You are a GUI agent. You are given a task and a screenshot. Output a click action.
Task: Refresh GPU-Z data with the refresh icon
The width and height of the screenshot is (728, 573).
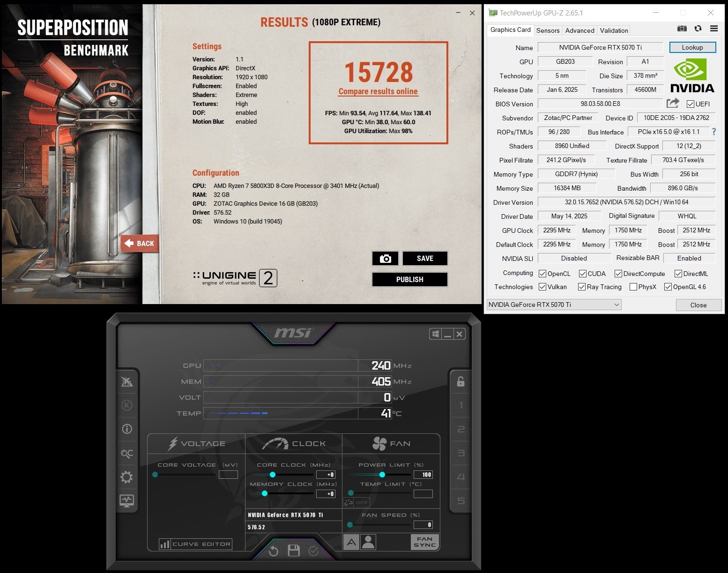698,29
